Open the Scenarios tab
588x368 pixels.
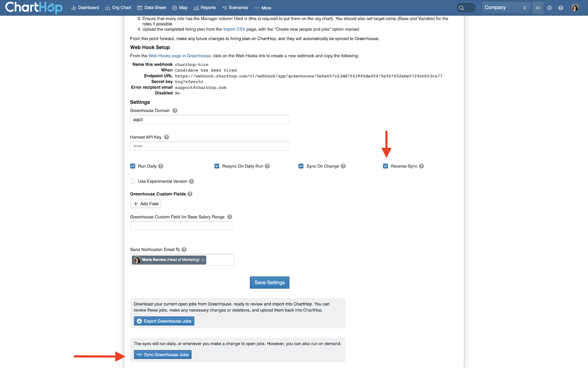[235, 8]
